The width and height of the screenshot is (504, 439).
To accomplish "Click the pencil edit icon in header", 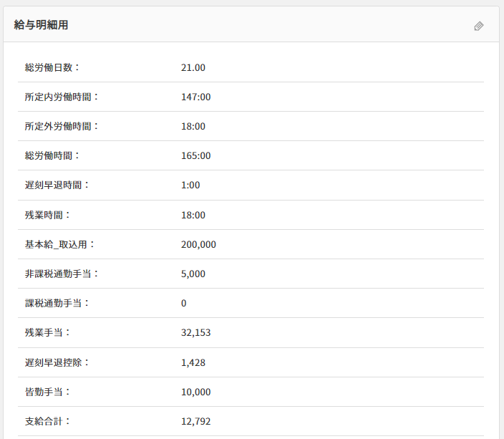I will coord(479,26).
